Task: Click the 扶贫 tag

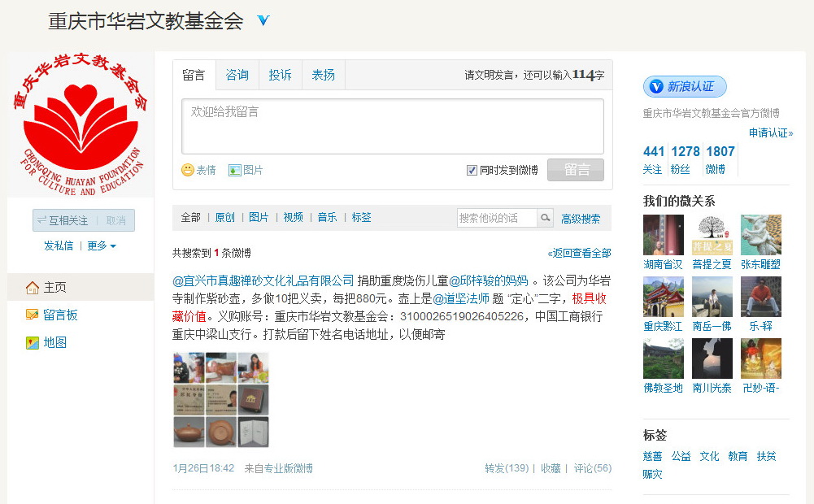Action: coord(766,456)
